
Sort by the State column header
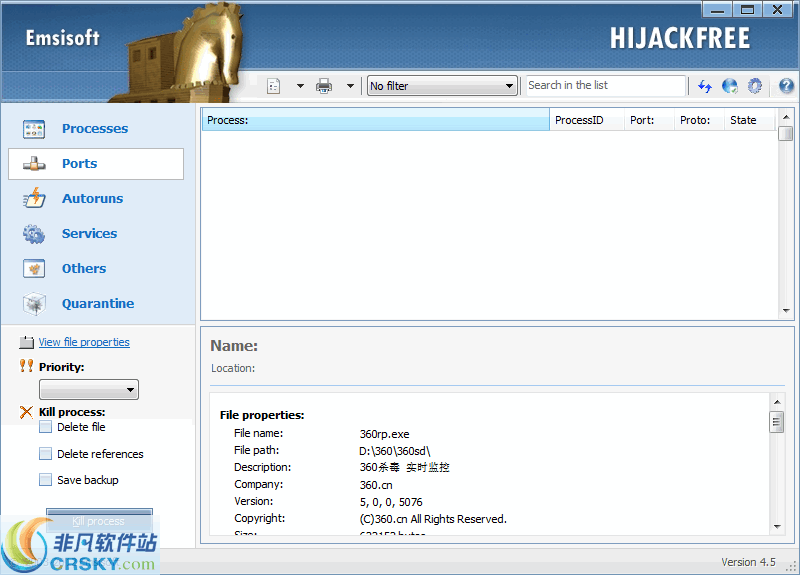pyautogui.click(x=751, y=120)
